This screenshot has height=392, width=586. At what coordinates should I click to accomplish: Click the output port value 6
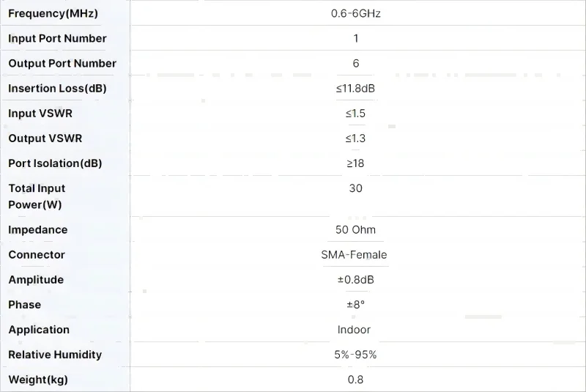click(356, 63)
